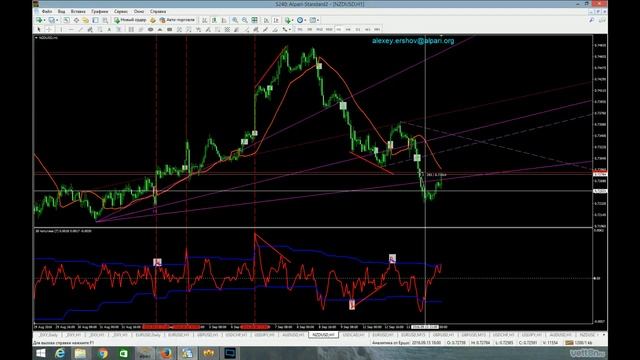This screenshot has width=640, height=360.
Task: Switch chart to bar chart type
Action: pos(204,20)
